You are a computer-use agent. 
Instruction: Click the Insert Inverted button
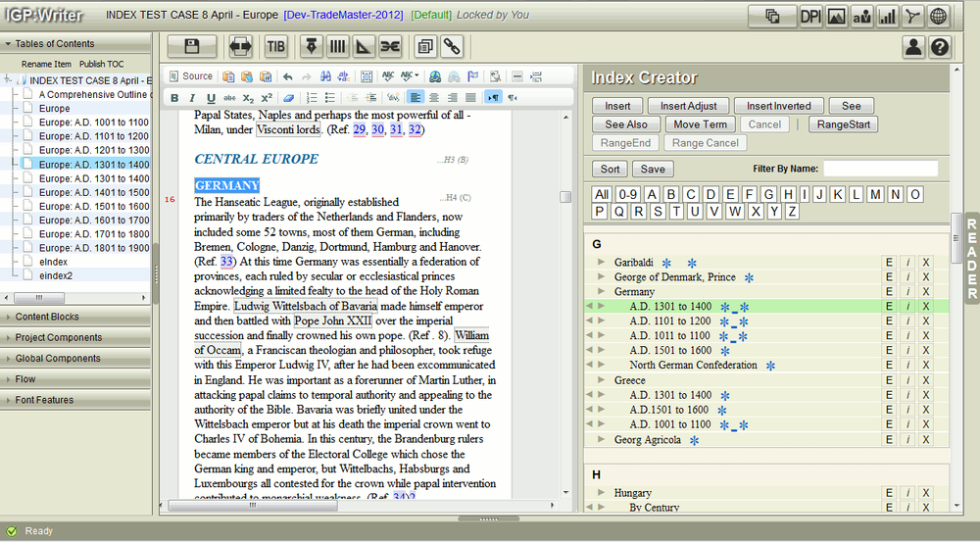pos(779,106)
